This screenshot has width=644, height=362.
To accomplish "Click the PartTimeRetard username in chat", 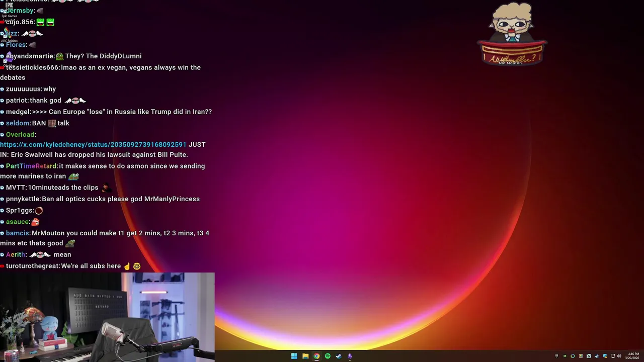I will pos(31,166).
